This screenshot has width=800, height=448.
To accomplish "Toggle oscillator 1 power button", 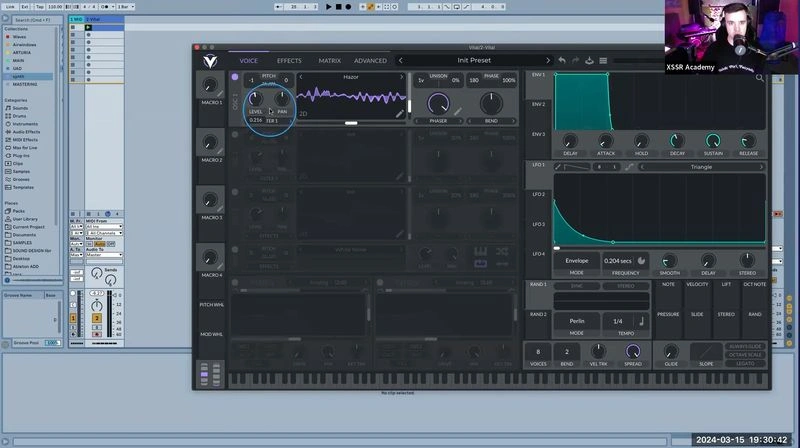I will 235,77.
